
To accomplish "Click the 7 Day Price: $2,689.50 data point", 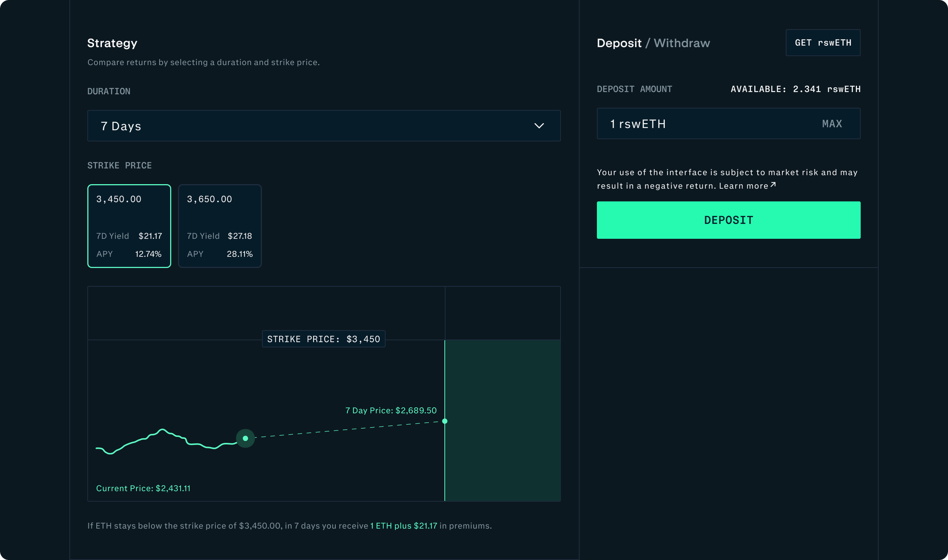I will 445,421.
